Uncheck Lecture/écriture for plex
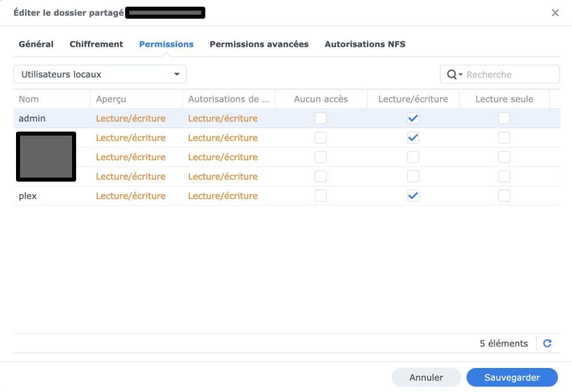The width and height of the screenshot is (572, 392). pos(412,196)
